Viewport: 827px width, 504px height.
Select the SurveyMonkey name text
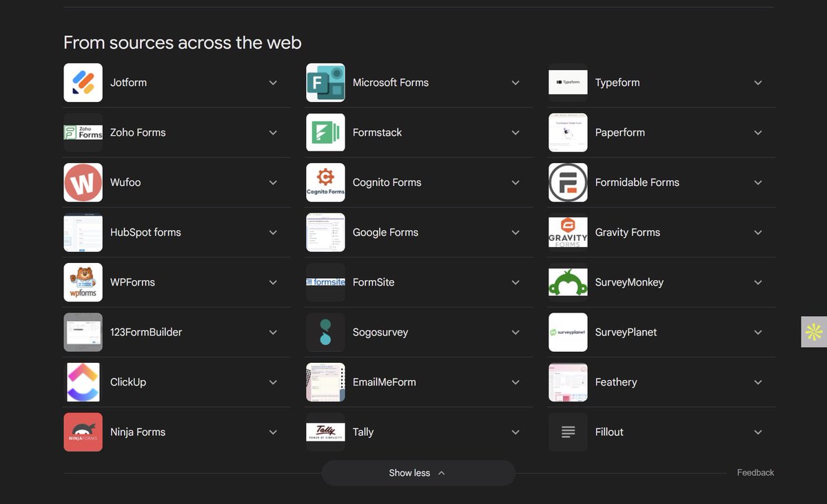tap(629, 282)
